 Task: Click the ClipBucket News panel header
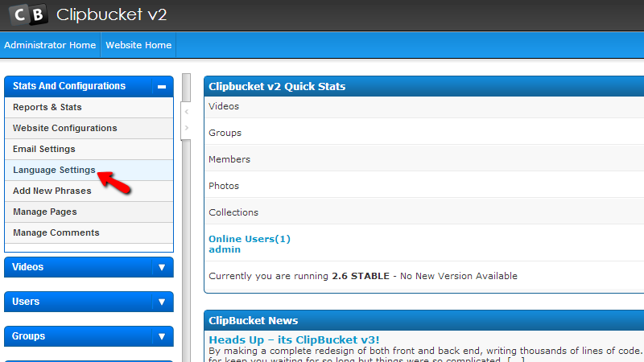click(x=424, y=320)
